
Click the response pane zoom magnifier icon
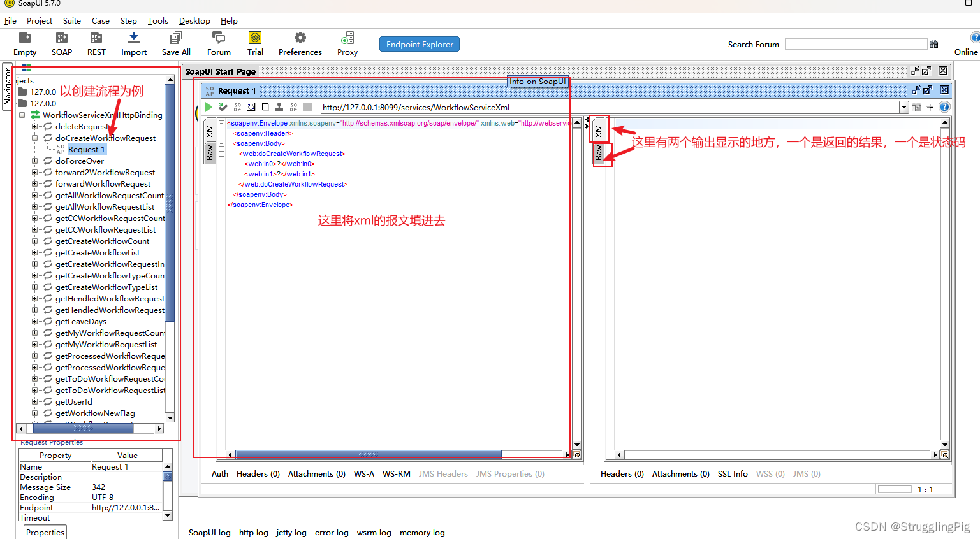[x=945, y=455]
